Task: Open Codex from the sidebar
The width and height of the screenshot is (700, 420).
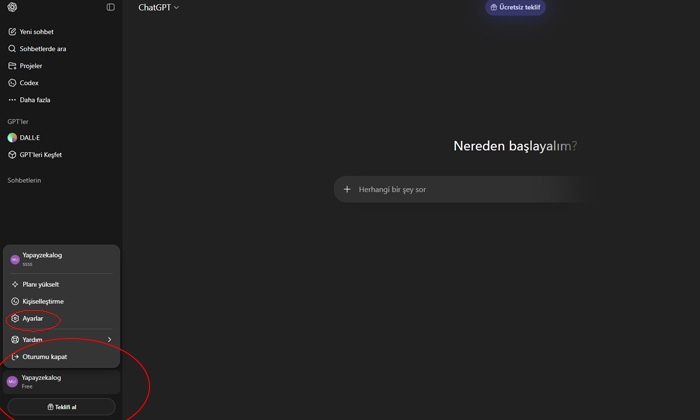Action: click(x=29, y=83)
